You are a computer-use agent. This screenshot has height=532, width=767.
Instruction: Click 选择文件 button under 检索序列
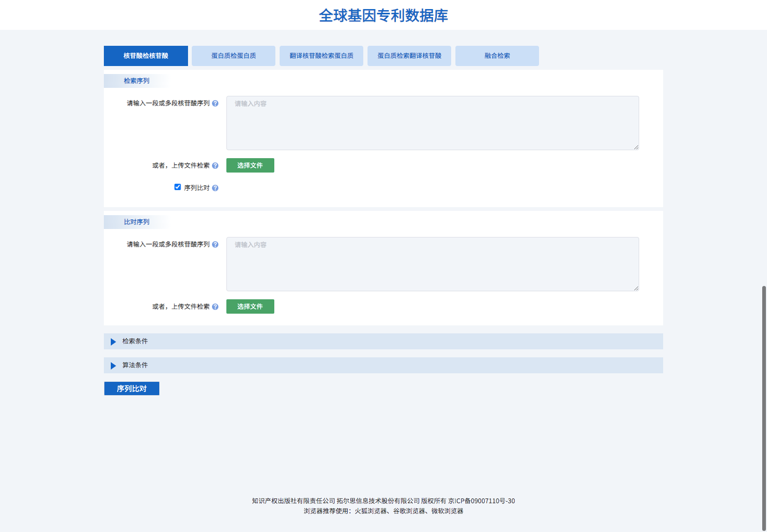coord(250,166)
